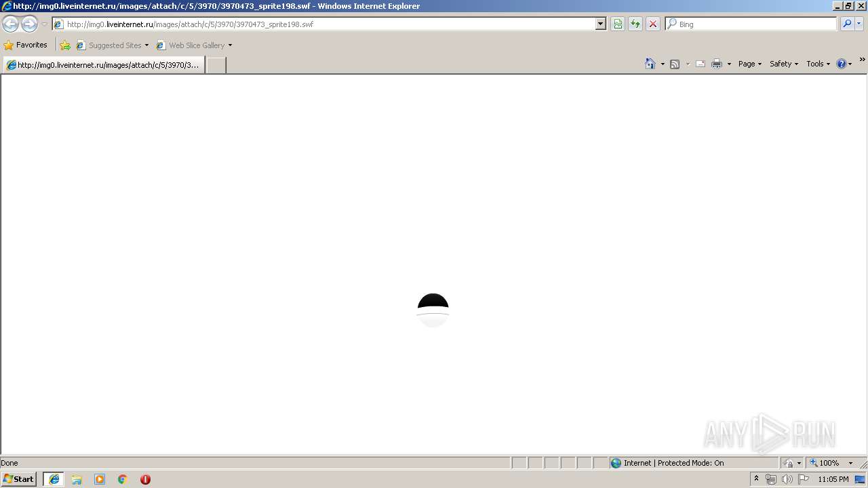This screenshot has height=488, width=868.
Task: Click the Read Mail envelope icon
Action: pos(701,64)
